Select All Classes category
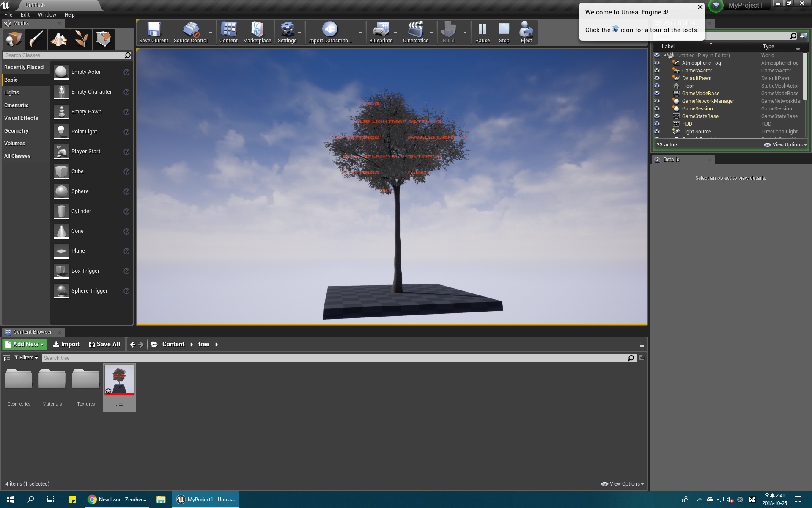 pyautogui.click(x=26, y=156)
